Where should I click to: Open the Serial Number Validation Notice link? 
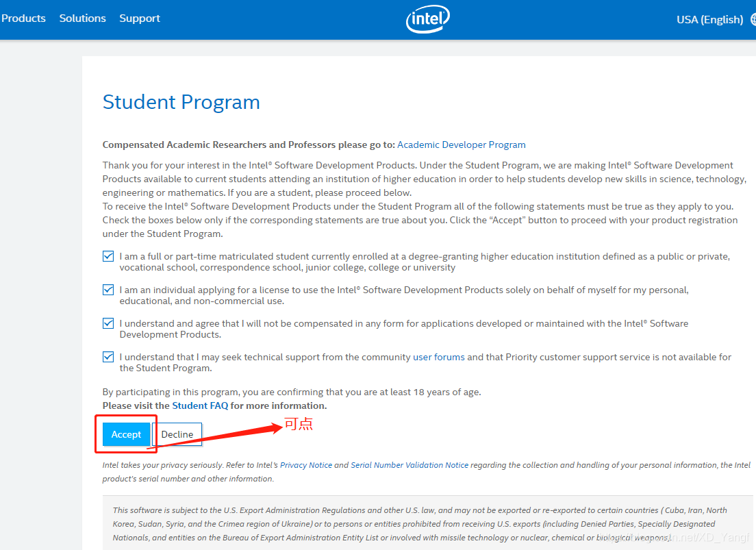[x=409, y=465]
